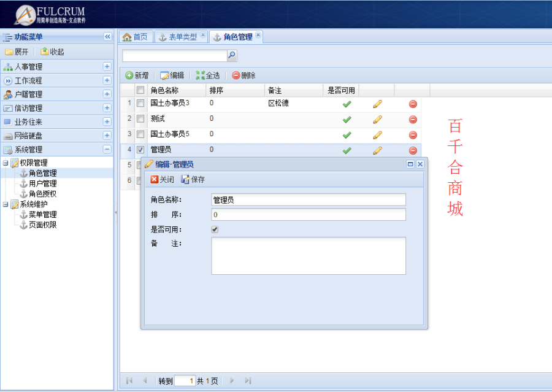
Task: Click pencil edit icon for 国土办事员5
Action: click(377, 135)
